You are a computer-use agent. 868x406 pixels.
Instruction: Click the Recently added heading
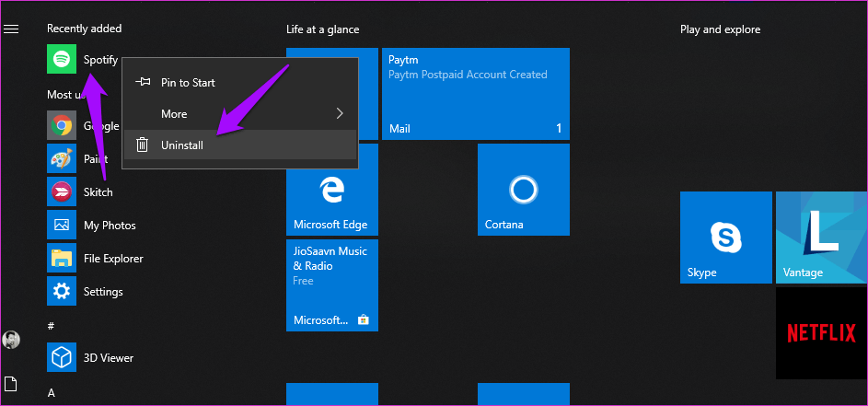pos(84,29)
